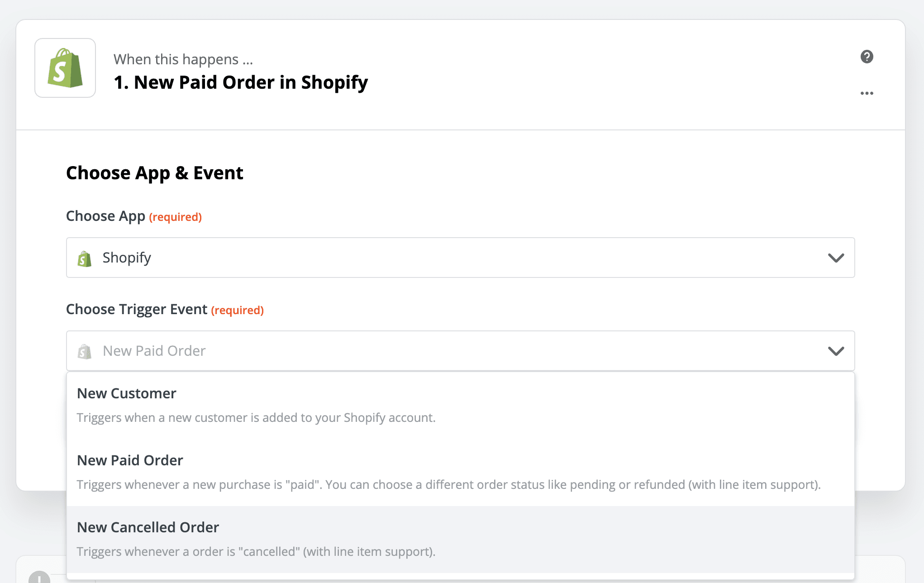The height and width of the screenshot is (583, 924).
Task: Click the grey circle icon at bottom-left
Action: tap(39, 577)
